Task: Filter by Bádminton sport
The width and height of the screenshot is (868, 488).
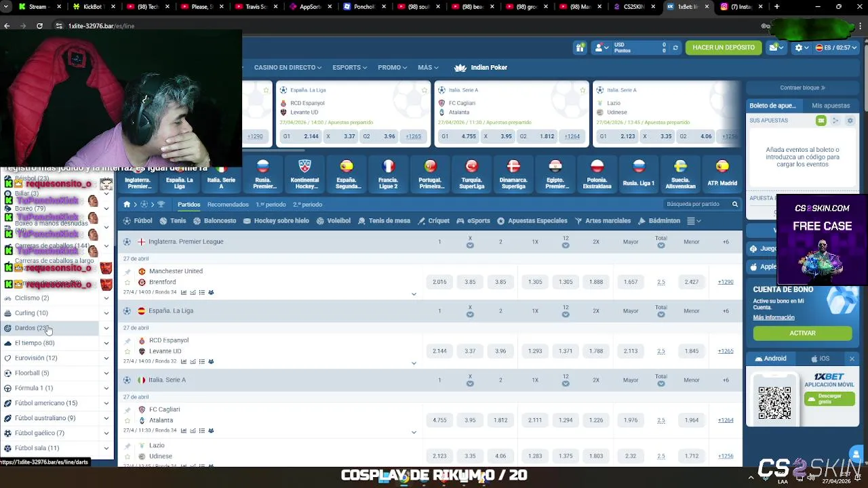Action: [659, 221]
